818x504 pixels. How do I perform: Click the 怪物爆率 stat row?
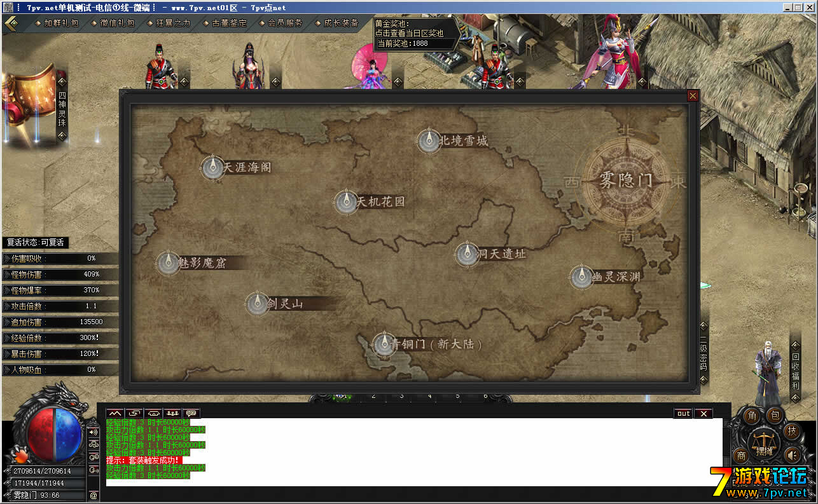point(60,290)
